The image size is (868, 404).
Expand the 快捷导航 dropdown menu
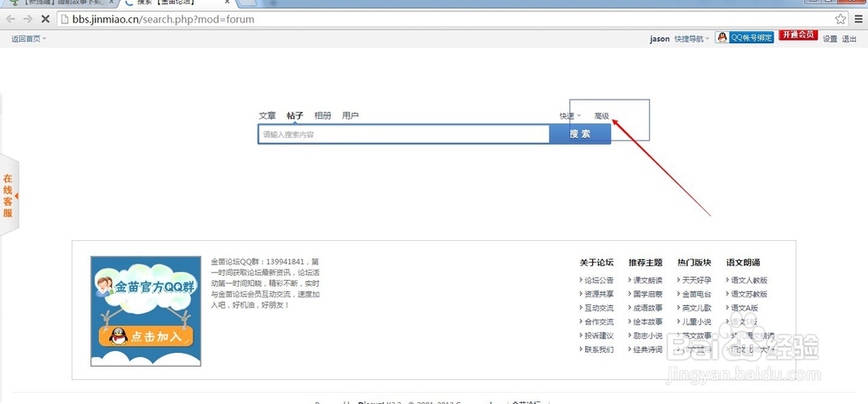coord(692,39)
